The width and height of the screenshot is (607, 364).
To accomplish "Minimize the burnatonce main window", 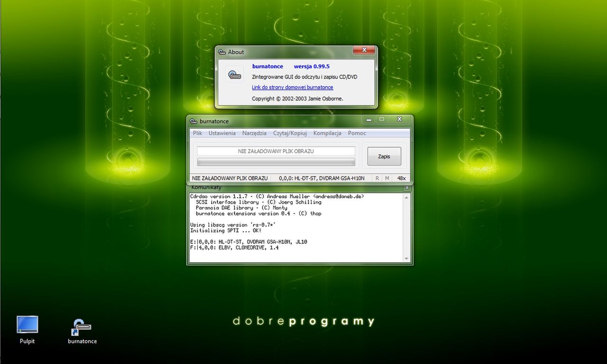I will click(369, 119).
